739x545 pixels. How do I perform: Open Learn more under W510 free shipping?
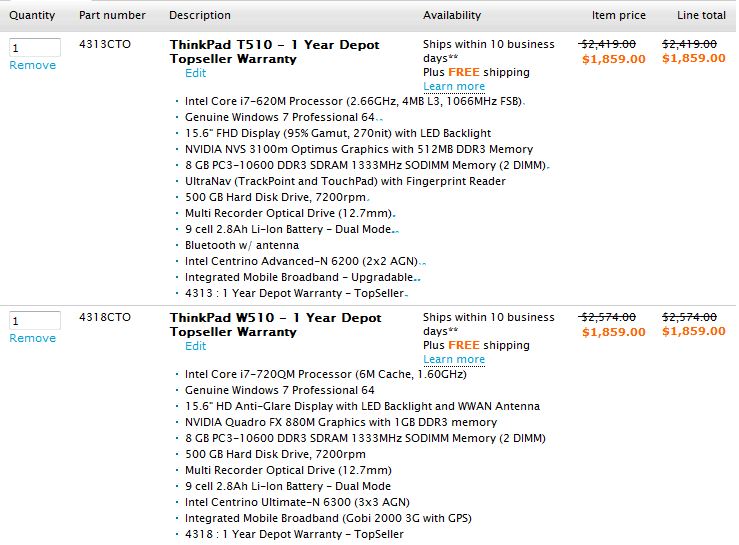point(454,359)
